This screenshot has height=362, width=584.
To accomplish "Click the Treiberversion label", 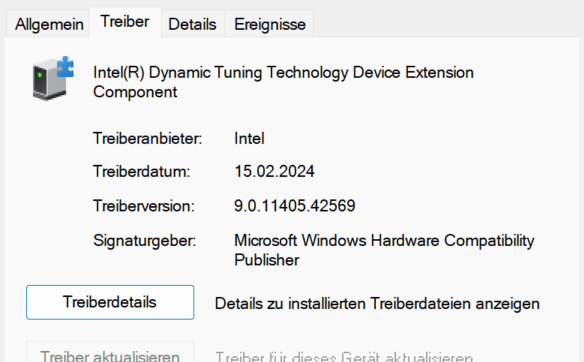I will (144, 206).
